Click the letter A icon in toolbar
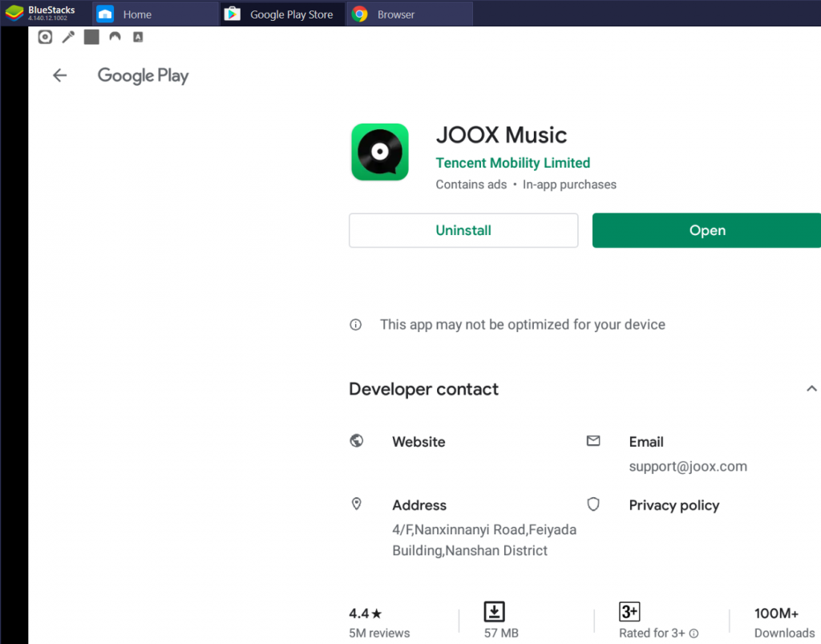The height and width of the screenshot is (644, 821). tap(138, 37)
